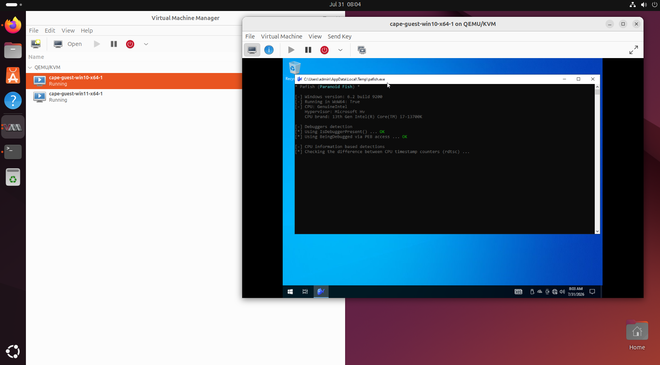660x365 pixels.
Task: Click Run icon in the cape-guest-win10 toolbar
Action: (291, 50)
